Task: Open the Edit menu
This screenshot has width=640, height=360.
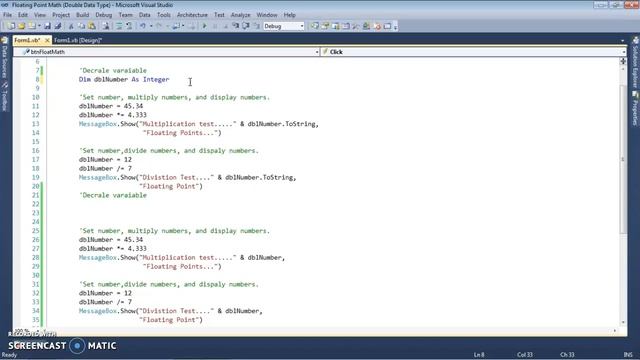Action: click(23, 15)
